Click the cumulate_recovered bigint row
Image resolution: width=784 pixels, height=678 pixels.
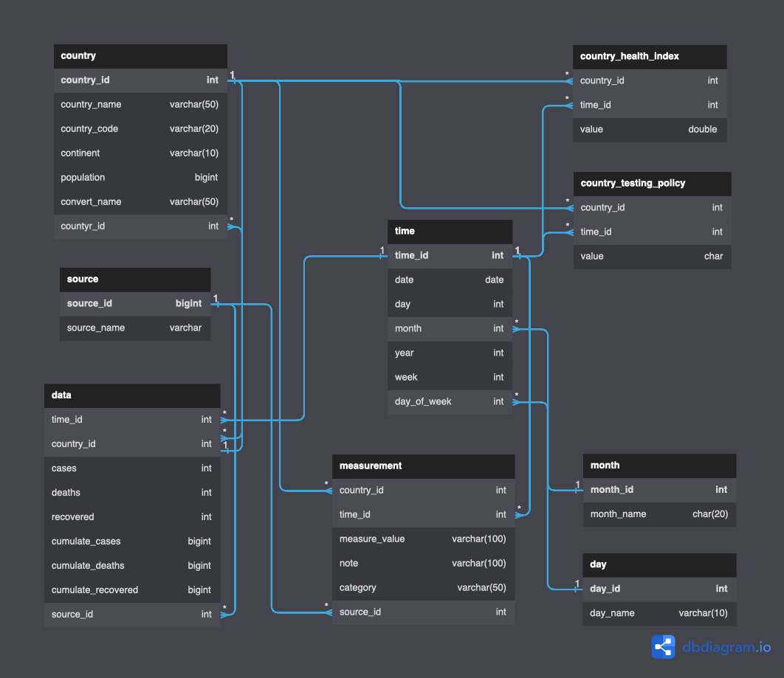[x=132, y=590]
